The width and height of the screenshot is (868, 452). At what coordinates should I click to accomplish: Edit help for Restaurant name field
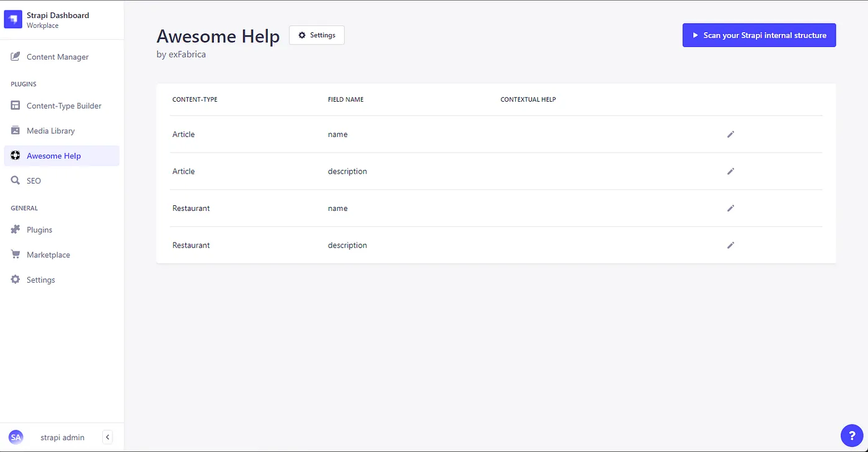730,208
